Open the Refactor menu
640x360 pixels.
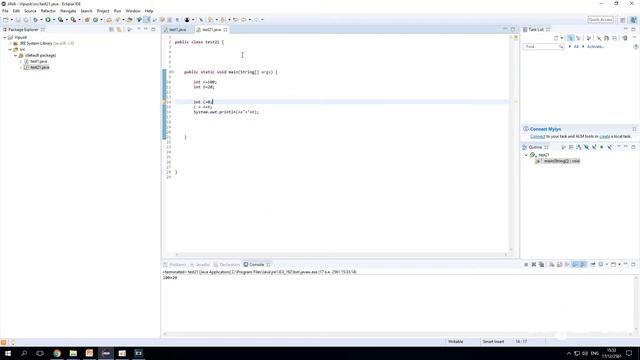[48, 11]
